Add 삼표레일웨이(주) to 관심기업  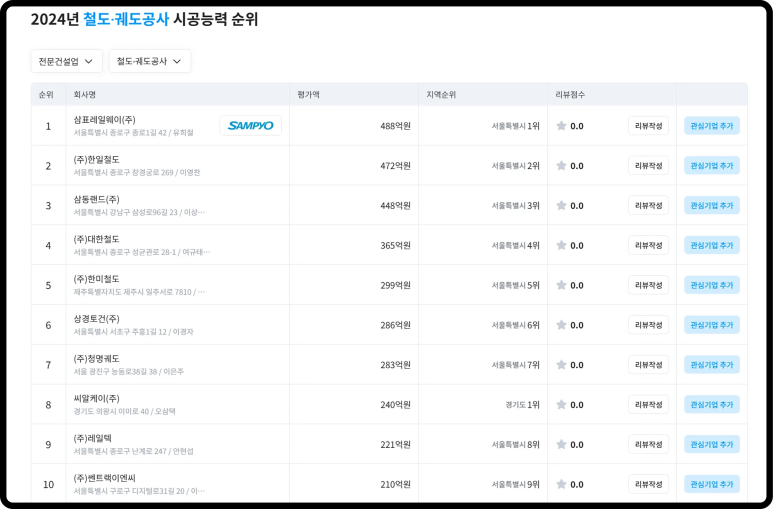(712, 126)
